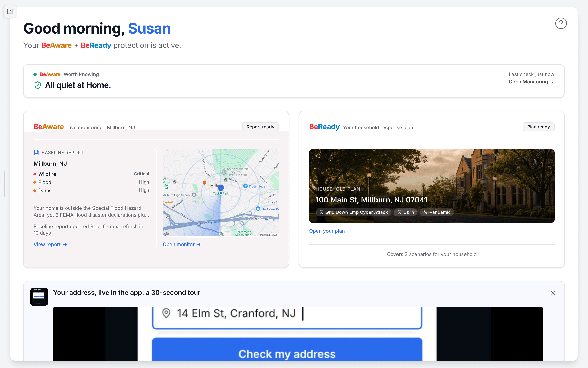The width and height of the screenshot is (588, 368).
Task: Click the BeReady logo in plan card
Action: [324, 127]
